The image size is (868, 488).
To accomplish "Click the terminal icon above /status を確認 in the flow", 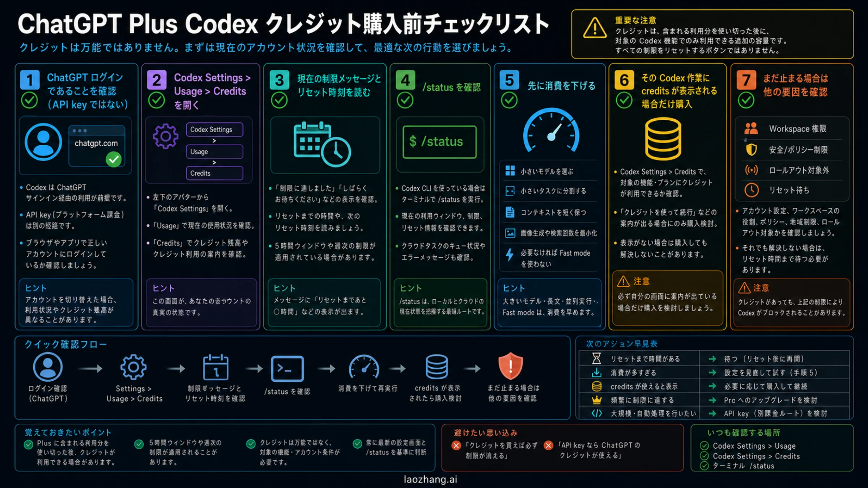I will pos(288,368).
